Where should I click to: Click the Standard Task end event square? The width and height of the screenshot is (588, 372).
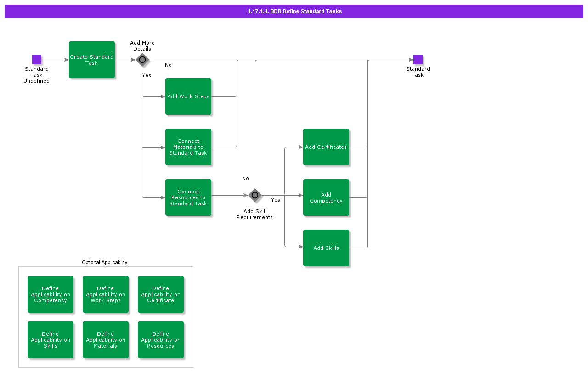418,60
